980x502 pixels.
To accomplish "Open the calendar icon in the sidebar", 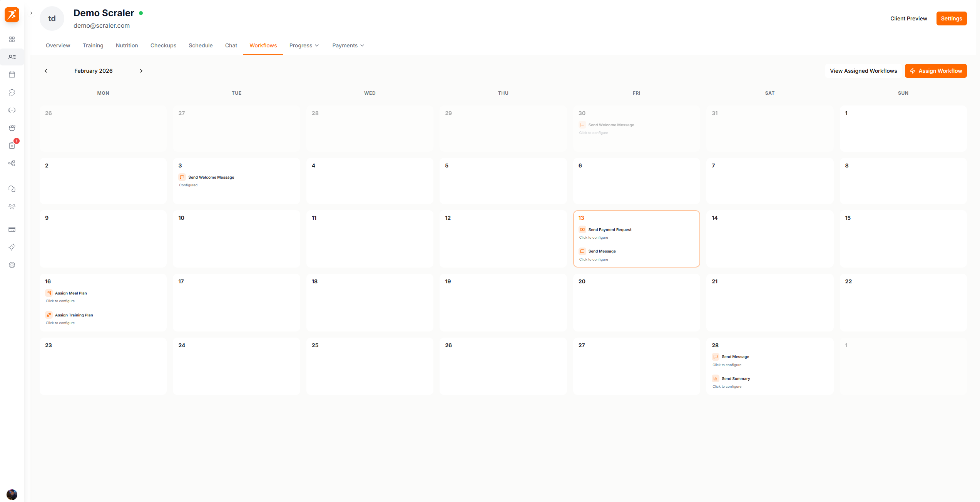I will click(12, 75).
